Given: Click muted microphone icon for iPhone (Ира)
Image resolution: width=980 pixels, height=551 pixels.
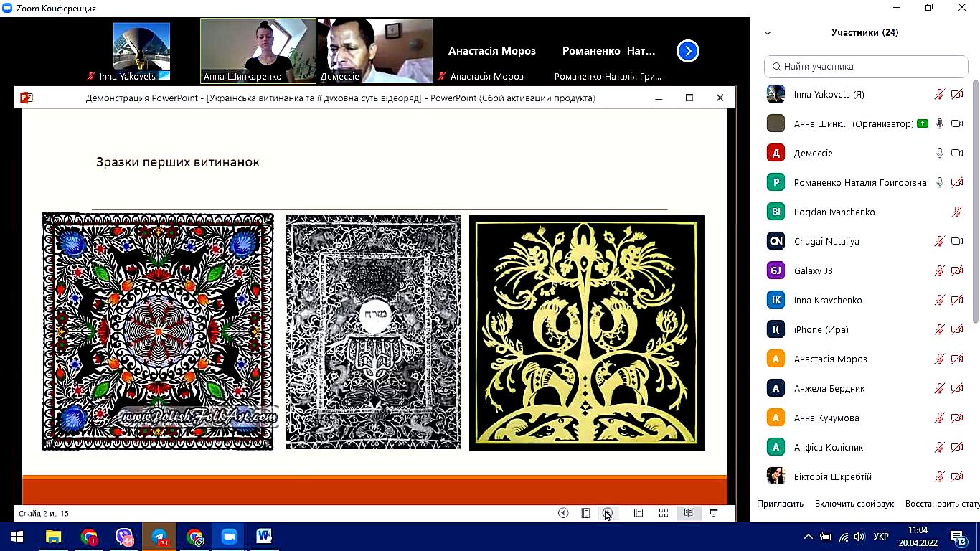Looking at the screenshot, I should pos(940,329).
